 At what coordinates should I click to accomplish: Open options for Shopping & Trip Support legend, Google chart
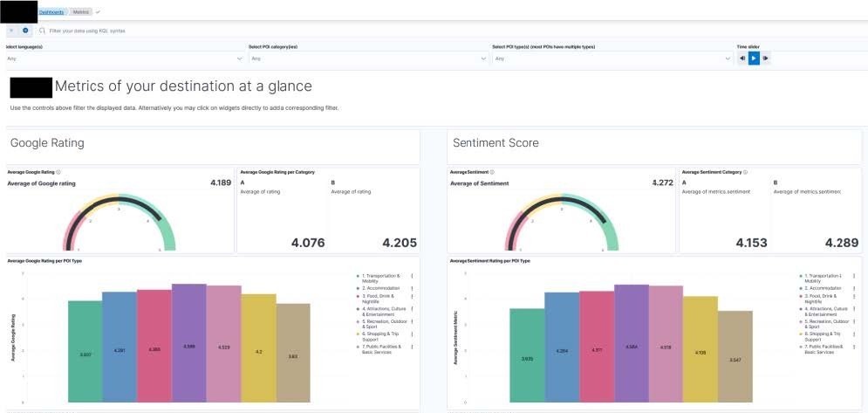click(x=413, y=334)
